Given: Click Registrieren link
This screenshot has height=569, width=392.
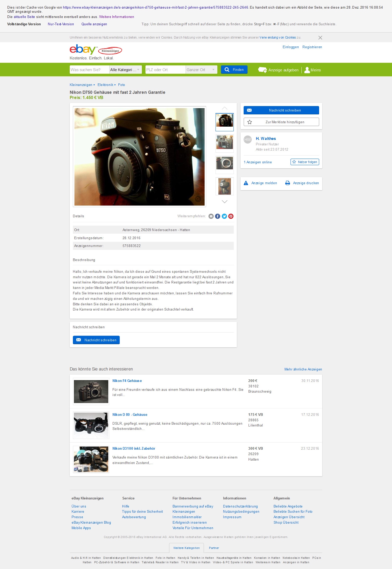Looking at the screenshot, I should pos(312,47).
